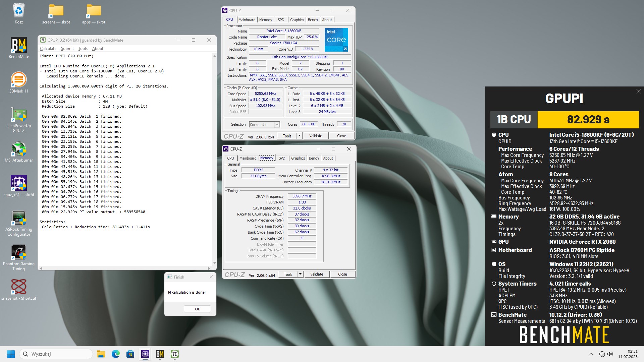Screen dimensions: 644x362
Task: Switch to BenchMate taskbar icon
Action: point(160,354)
